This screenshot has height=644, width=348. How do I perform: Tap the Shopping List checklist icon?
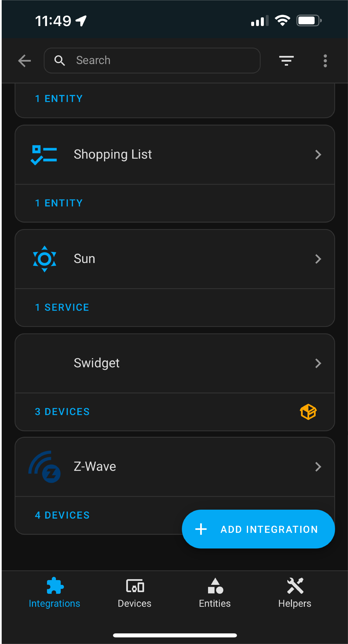44,155
